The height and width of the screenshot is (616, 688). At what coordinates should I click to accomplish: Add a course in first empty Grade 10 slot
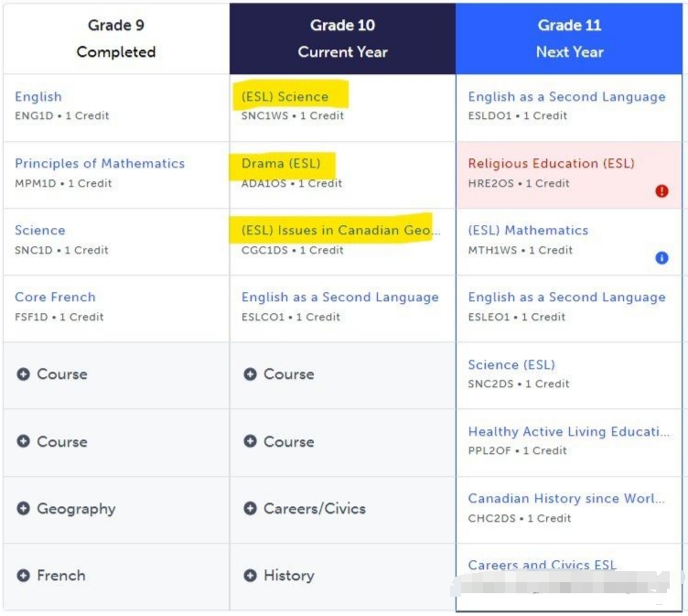[343, 375]
